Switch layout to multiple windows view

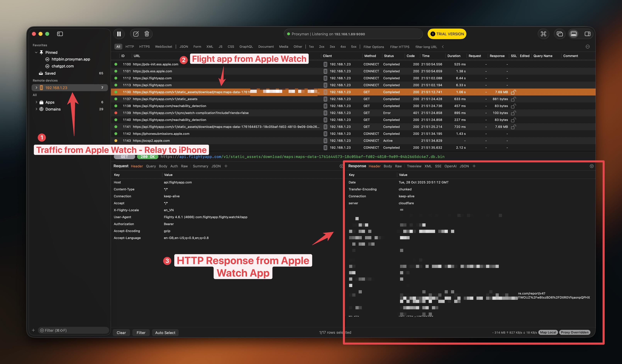click(x=560, y=34)
